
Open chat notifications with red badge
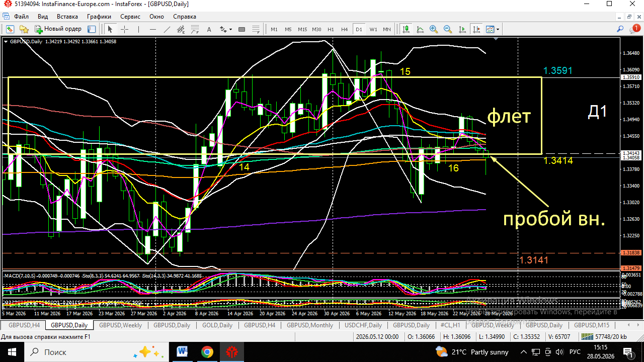click(x=635, y=29)
